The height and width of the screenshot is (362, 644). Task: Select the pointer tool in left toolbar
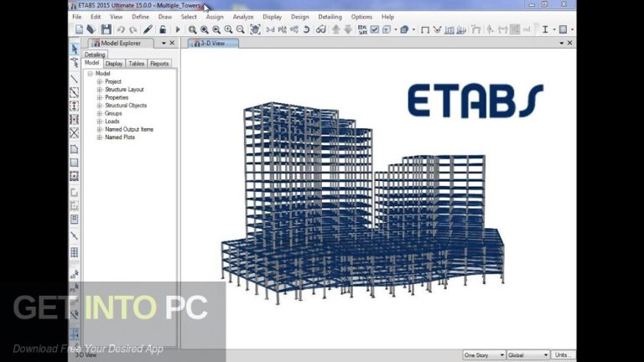point(74,49)
